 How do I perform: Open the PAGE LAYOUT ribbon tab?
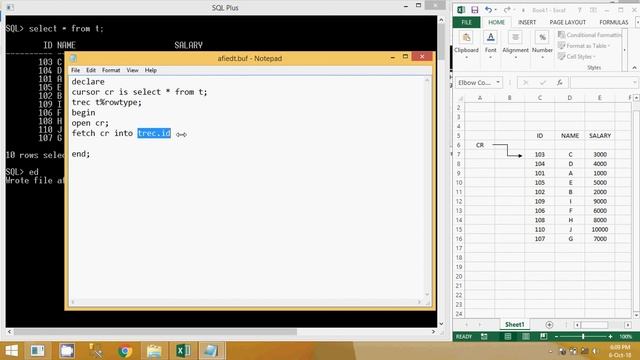click(567, 22)
